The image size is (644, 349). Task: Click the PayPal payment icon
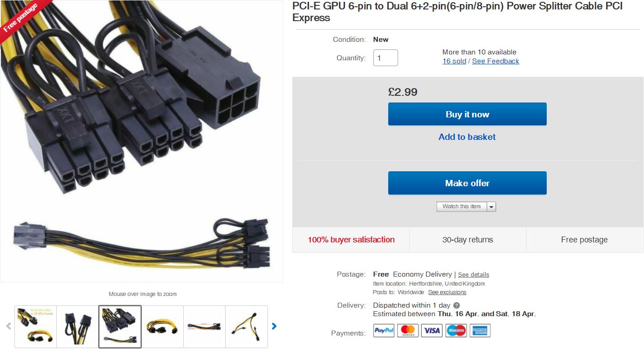(384, 331)
